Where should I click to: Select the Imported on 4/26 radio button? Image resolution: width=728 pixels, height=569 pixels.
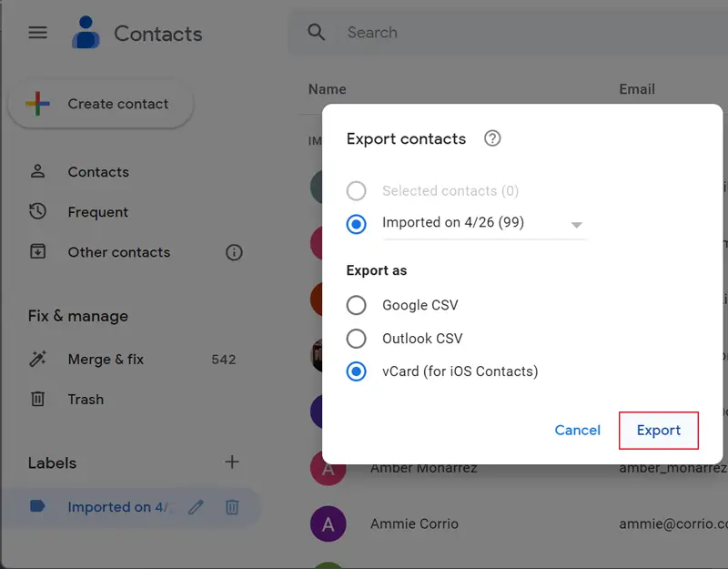357,223
